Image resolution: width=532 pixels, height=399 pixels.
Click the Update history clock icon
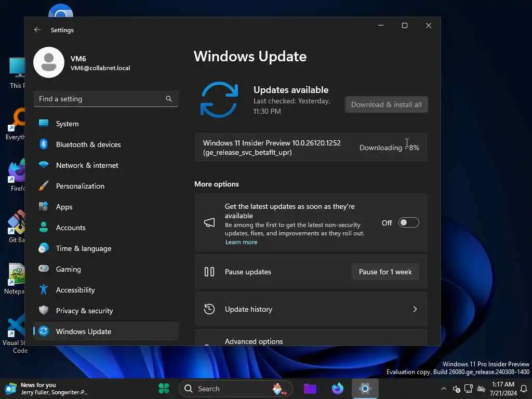pyautogui.click(x=209, y=309)
